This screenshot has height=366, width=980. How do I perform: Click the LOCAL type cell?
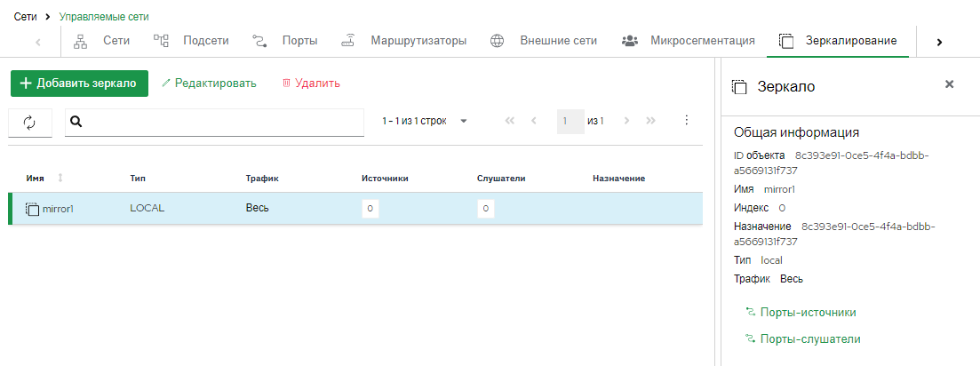coord(147,208)
